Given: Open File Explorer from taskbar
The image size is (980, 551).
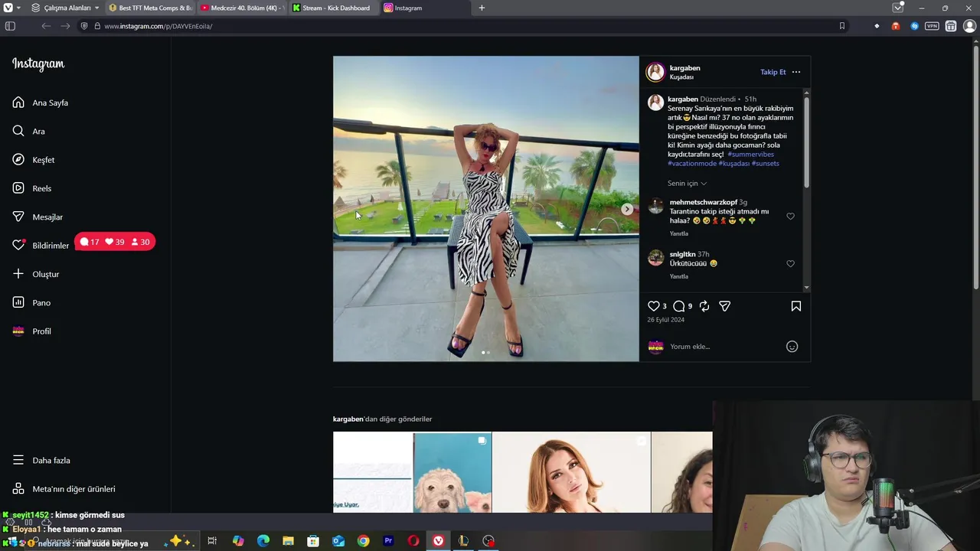Looking at the screenshot, I should pos(288,541).
